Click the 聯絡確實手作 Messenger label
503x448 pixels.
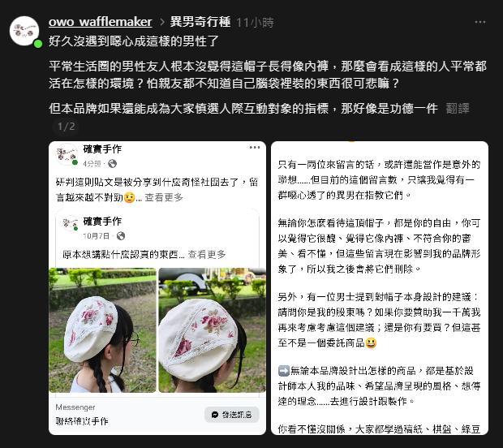82,421
